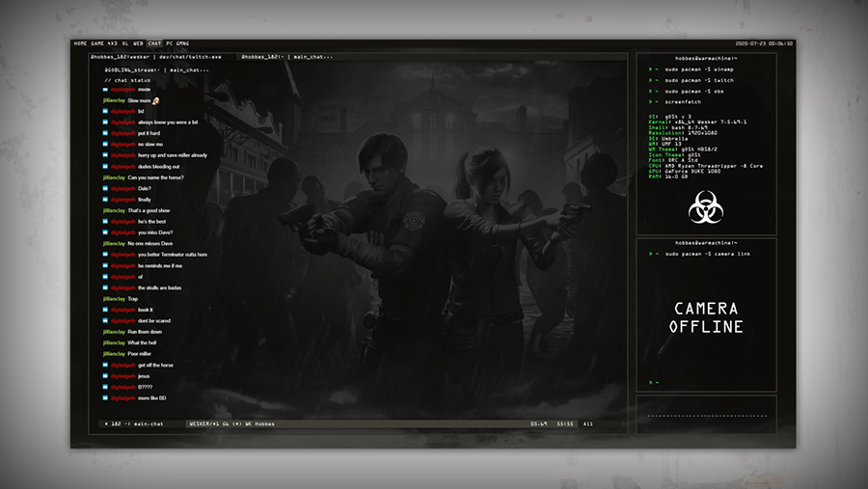Click the green prompt at the bottom of the camera terminal
This screenshot has width=868, height=489.
(x=653, y=383)
